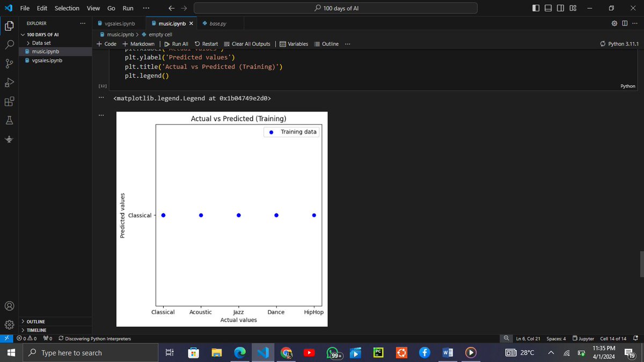Open the Go menu
This screenshot has width=644, height=362.
(x=111, y=8)
